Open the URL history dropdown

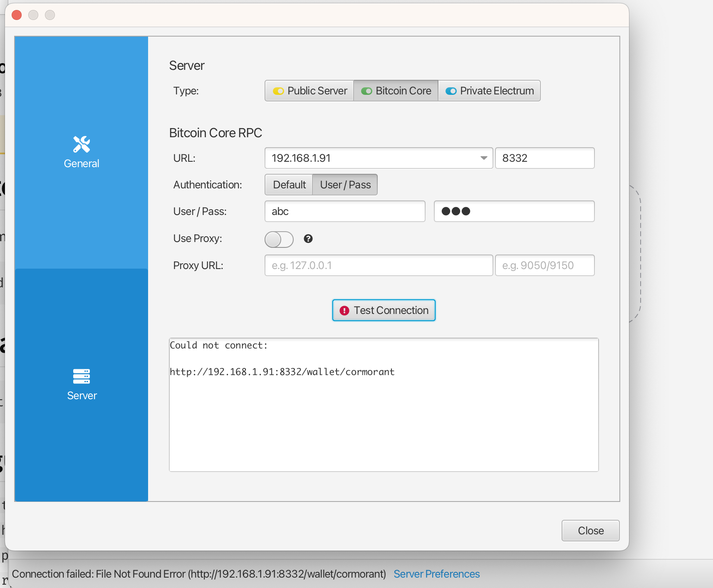(x=483, y=158)
